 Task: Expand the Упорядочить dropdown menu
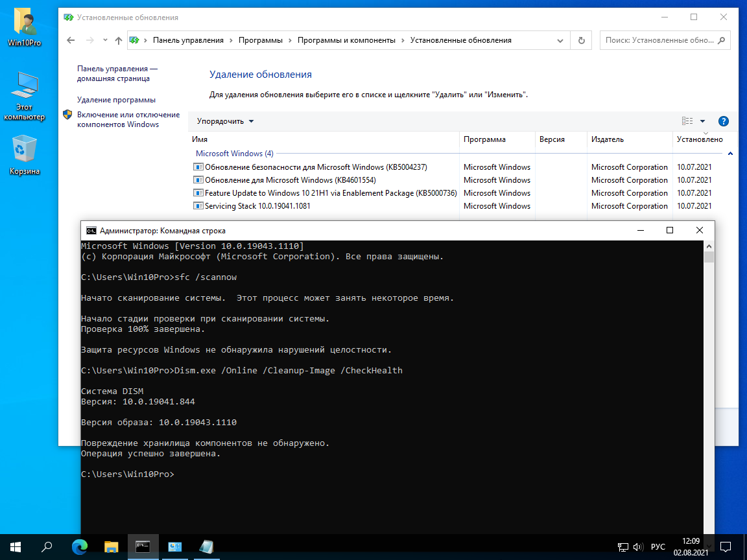click(226, 121)
